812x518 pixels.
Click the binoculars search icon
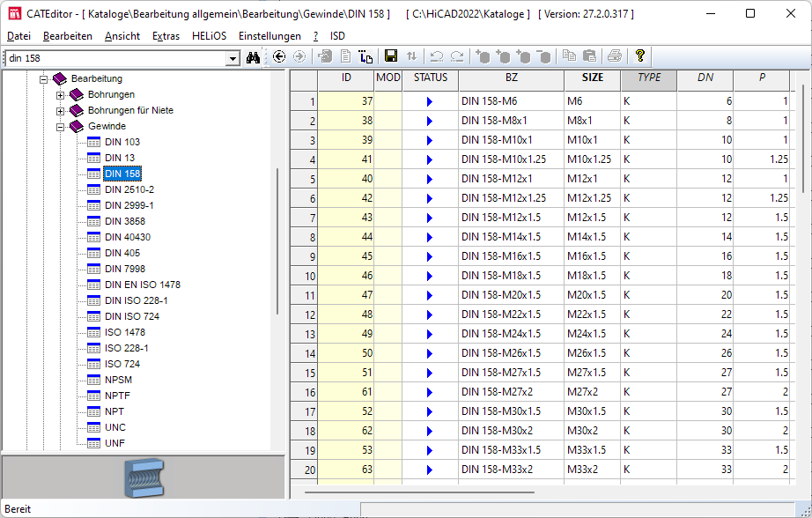click(x=254, y=57)
